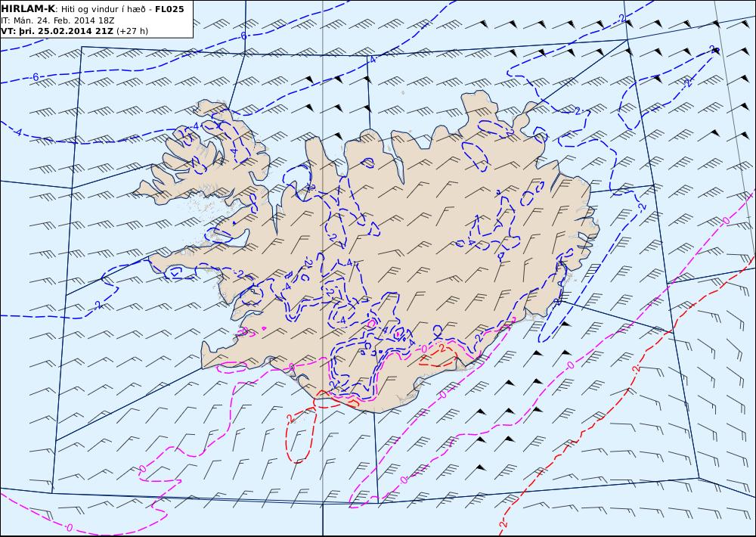Select the 'Hiti og vindur í hæð' caption
Screen dimensions: 756x537
pyautogui.click(x=103, y=9)
